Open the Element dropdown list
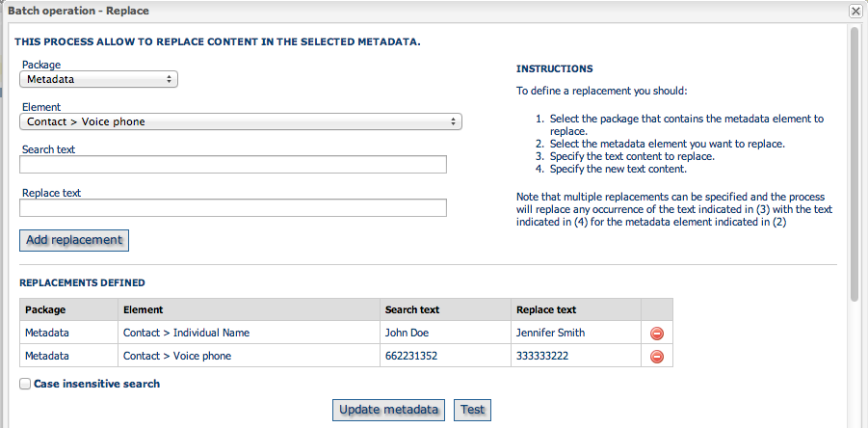The width and height of the screenshot is (868, 428). click(x=241, y=121)
